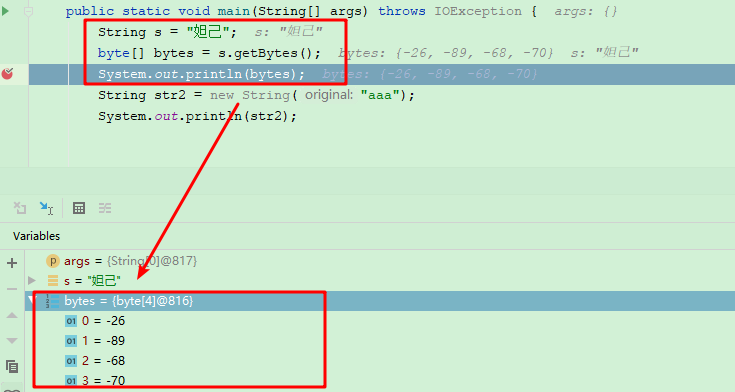The width and height of the screenshot is (735, 392).
Task: Select array element 3 = -70
Action: [380, 380]
